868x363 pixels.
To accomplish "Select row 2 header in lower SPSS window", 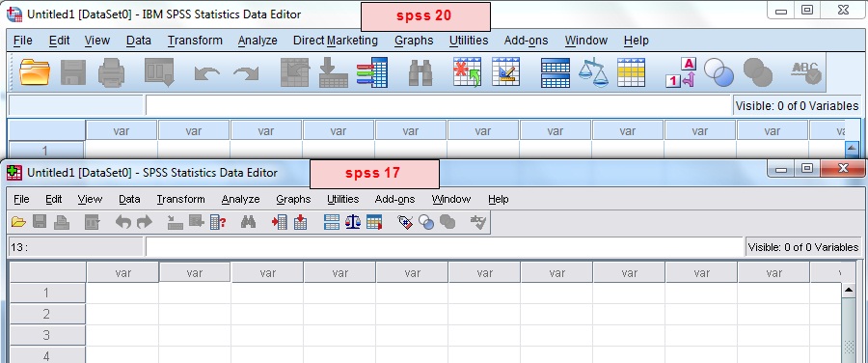I will click(x=47, y=314).
